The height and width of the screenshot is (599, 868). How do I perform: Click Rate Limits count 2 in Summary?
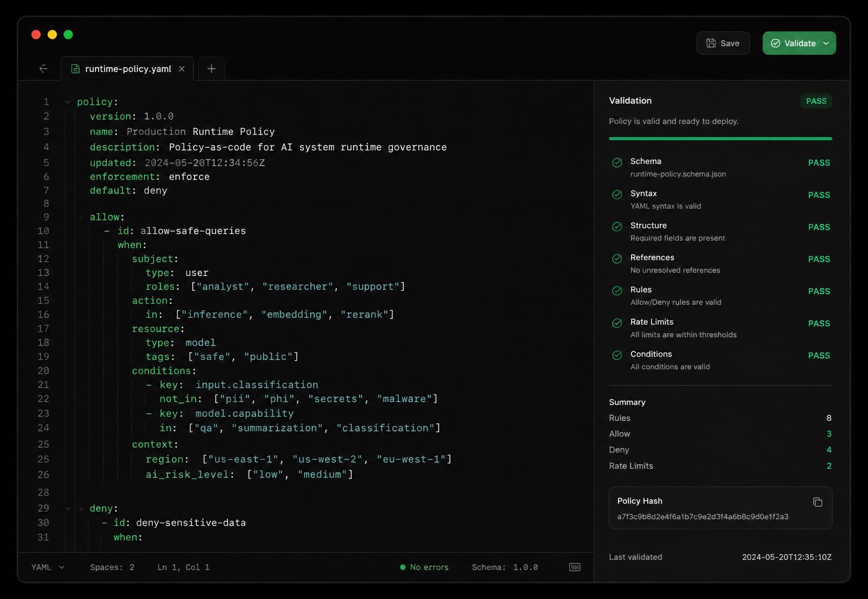pos(829,466)
